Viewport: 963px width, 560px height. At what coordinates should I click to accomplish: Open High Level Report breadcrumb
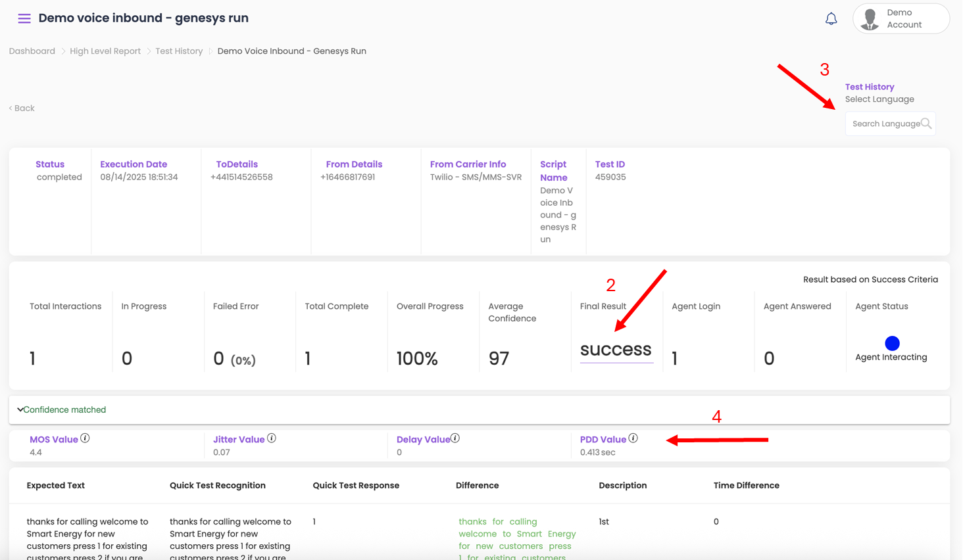(x=105, y=51)
